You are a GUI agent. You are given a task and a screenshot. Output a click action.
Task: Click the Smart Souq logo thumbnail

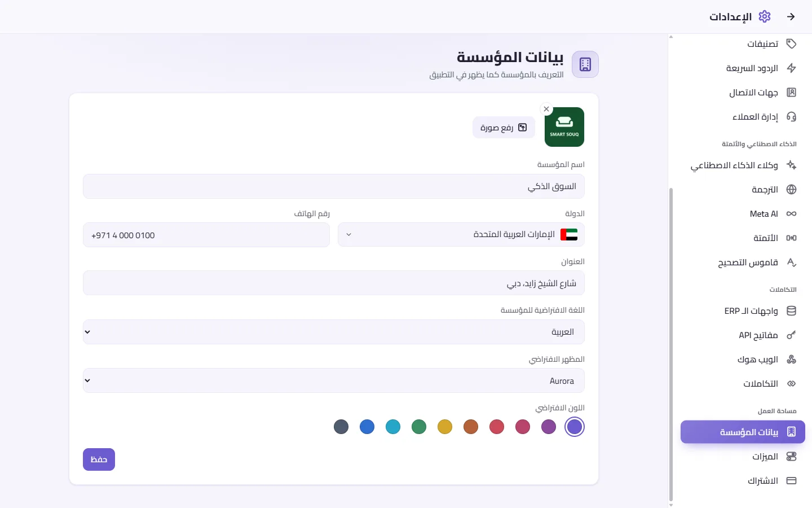click(x=564, y=127)
